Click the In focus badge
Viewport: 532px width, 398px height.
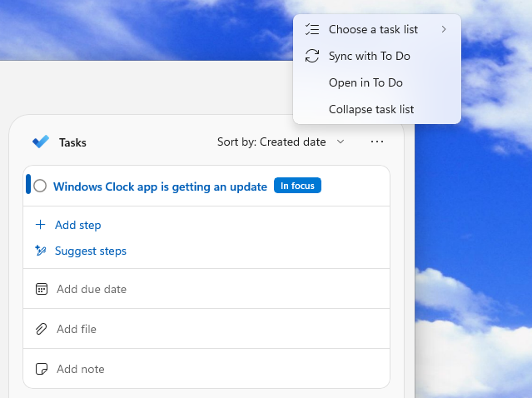(x=297, y=186)
